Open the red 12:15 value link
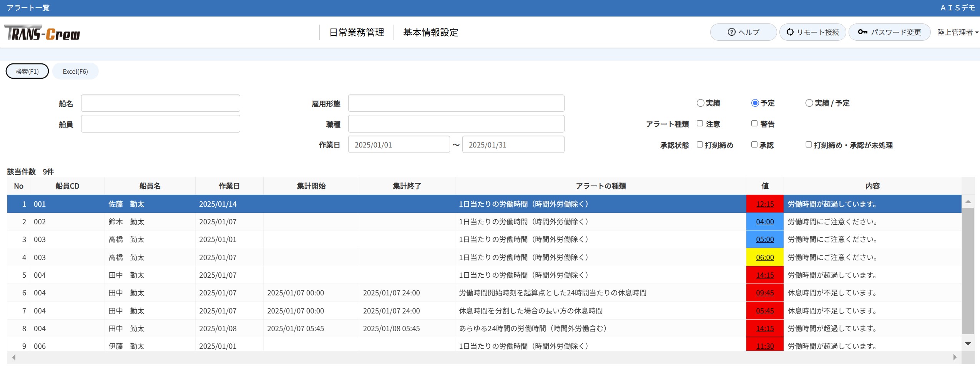 click(x=765, y=204)
